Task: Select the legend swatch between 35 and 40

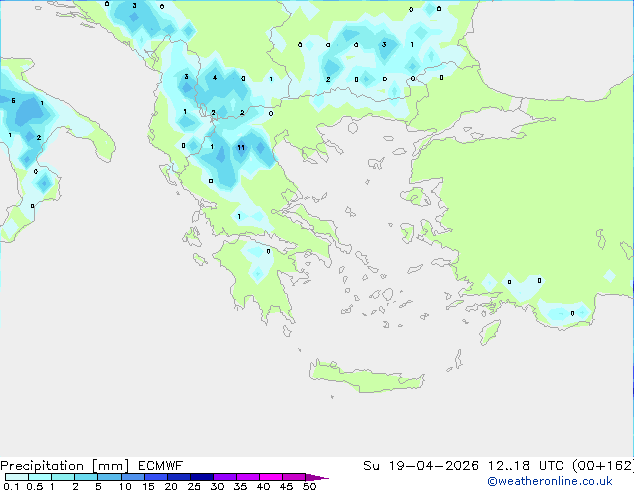Action: tap(248, 477)
